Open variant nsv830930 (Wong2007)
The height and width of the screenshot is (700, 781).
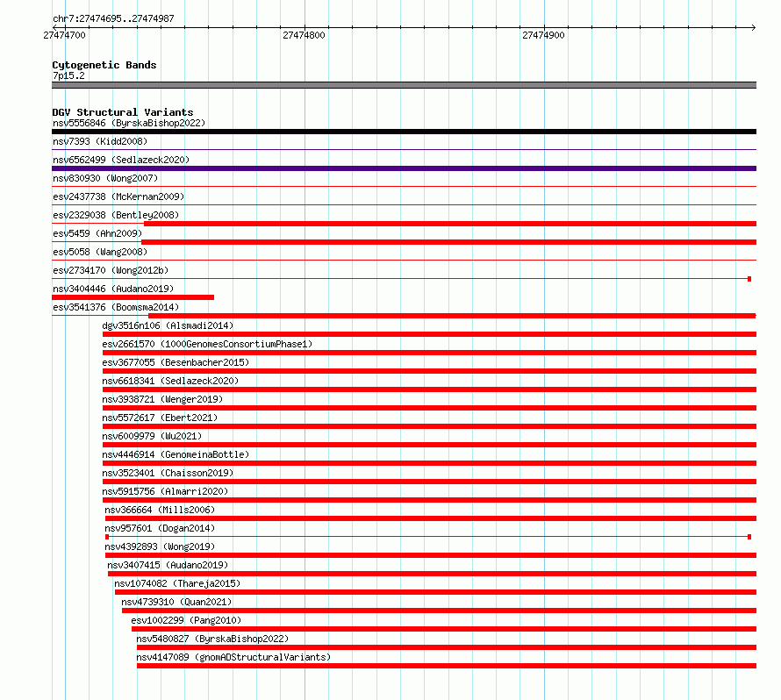click(105, 178)
